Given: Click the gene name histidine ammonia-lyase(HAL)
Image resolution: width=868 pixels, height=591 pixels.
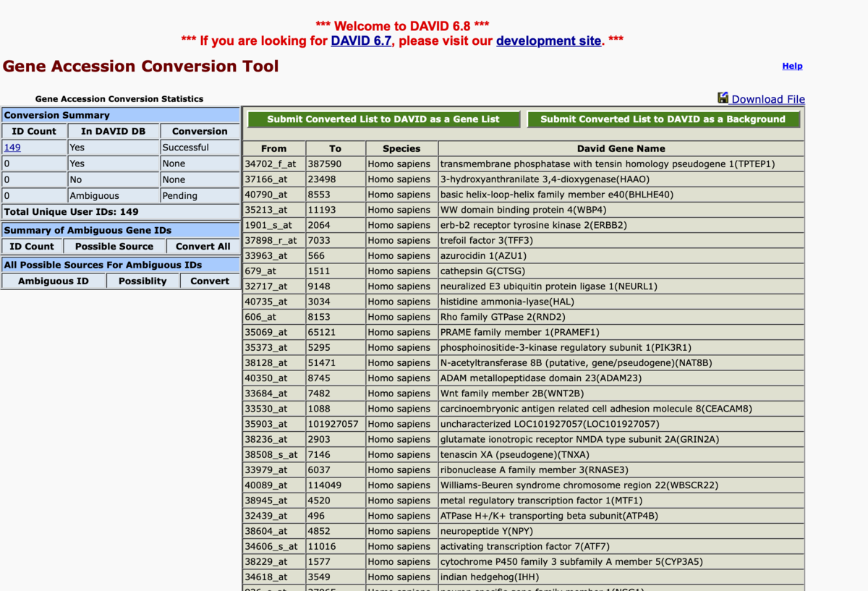Looking at the screenshot, I should click(508, 302).
